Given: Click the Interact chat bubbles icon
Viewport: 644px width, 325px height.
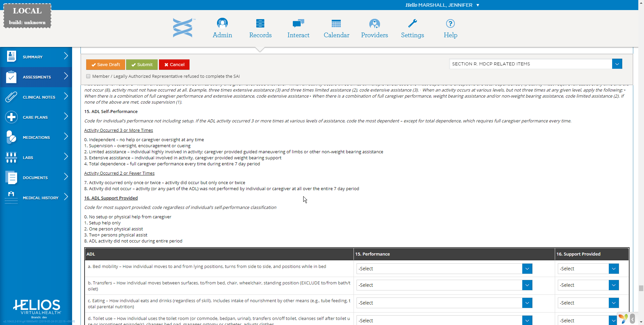Looking at the screenshot, I should click(x=298, y=23).
